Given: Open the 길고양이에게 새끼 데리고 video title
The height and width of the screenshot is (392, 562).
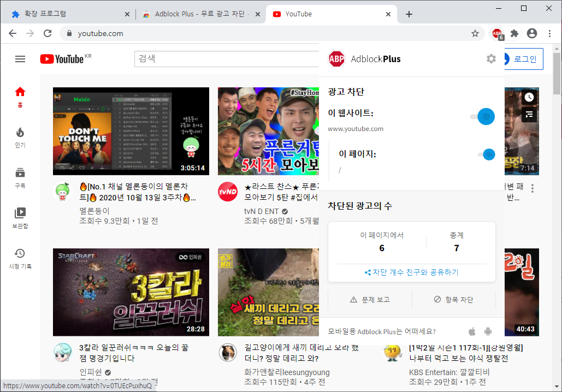Looking at the screenshot, I should click(x=301, y=353).
